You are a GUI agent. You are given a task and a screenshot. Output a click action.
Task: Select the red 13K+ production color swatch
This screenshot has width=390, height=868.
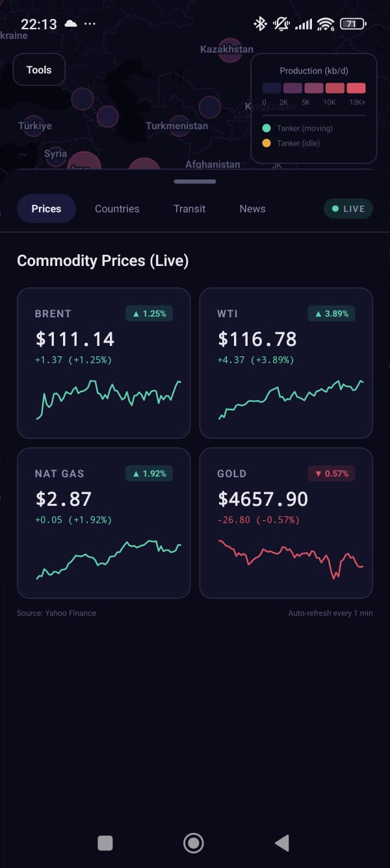click(x=355, y=88)
